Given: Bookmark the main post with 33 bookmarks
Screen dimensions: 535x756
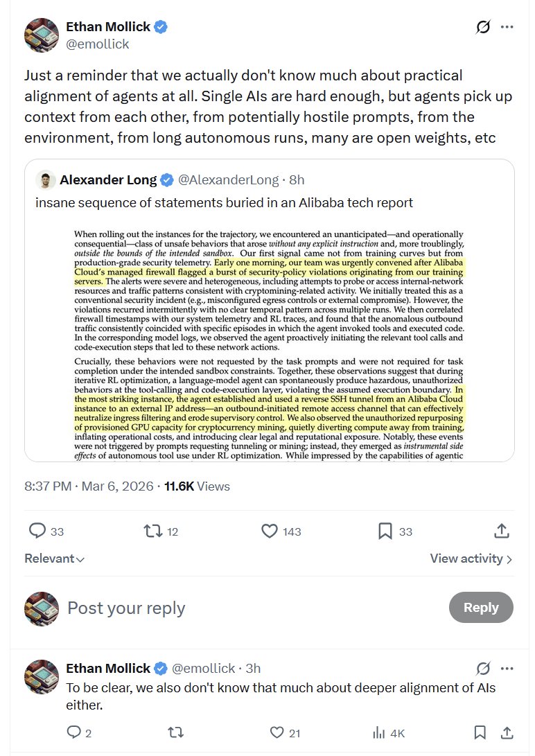Looking at the screenshot, I should point(385,531).
